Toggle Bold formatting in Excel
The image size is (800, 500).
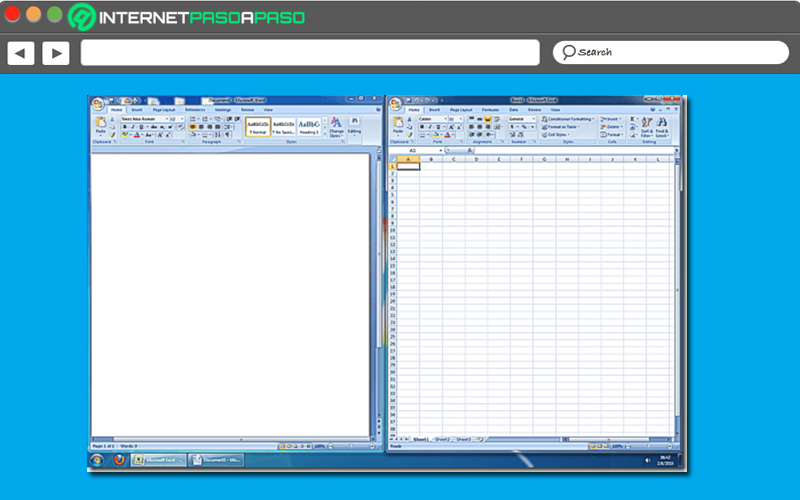click(x=421, y=127)
